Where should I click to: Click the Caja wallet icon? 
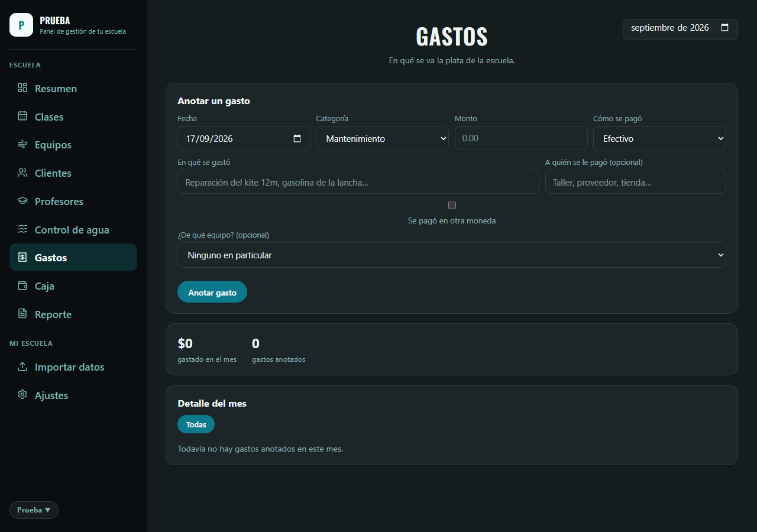[22, 286]
